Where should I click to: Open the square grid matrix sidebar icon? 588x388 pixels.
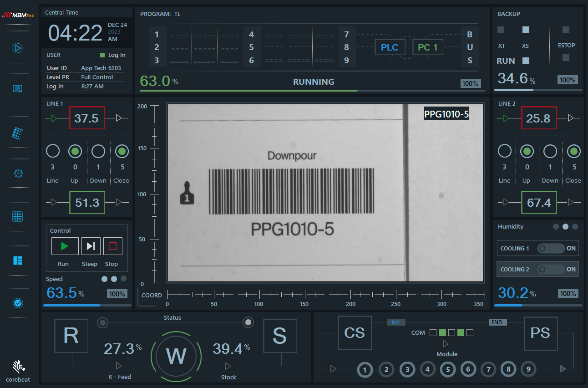18,216
